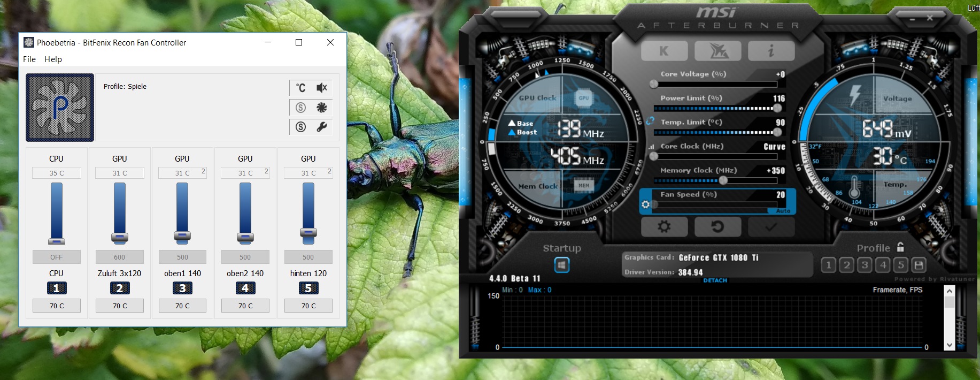Click the 35 C temperature field for CPU
Screen dimensions: 980x380
click(57, 173)
